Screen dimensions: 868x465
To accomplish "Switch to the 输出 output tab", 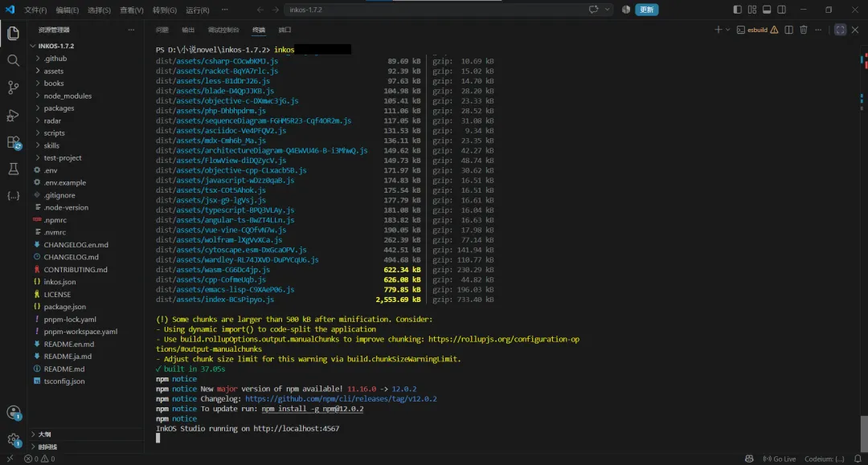I will (x=188, y=30).
